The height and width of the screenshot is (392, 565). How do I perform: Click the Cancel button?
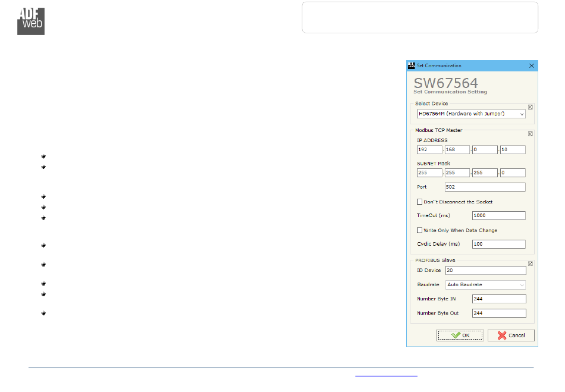point(511,335)
